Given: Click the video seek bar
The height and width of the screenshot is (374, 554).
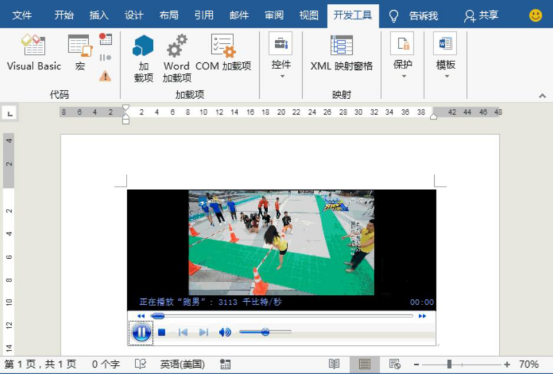Looking at the screenshot, I should click(282, 316).
